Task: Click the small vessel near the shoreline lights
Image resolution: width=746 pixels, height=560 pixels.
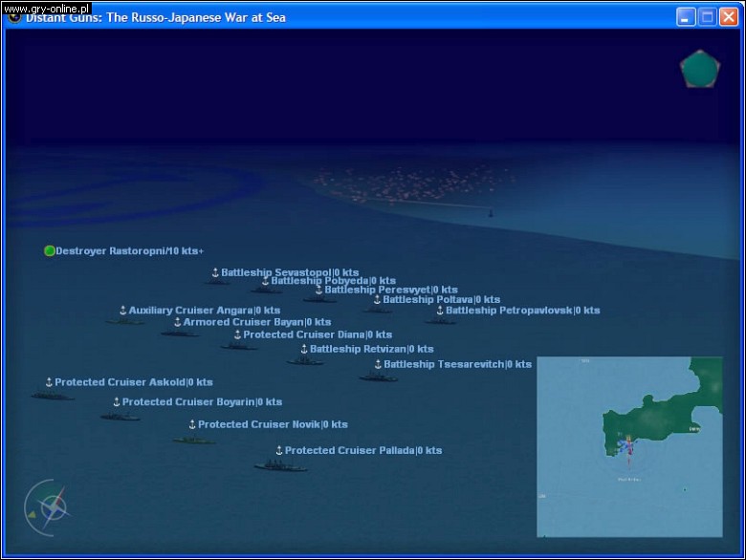Action: click(491, 213)
